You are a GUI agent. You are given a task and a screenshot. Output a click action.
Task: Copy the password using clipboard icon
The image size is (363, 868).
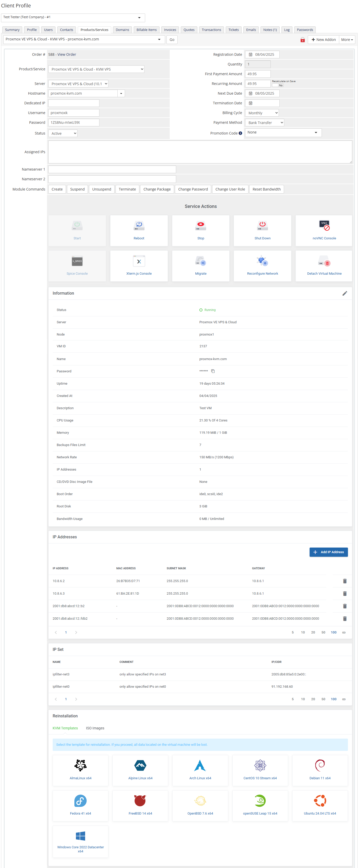tap(213, 371)
